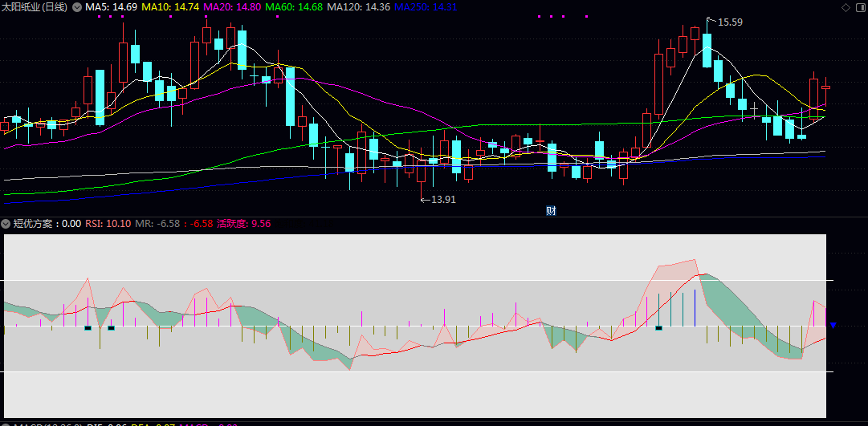868x426 pixels.
Task: Expand the main chart indicator dropdown arrow
Action: [76, 7]
